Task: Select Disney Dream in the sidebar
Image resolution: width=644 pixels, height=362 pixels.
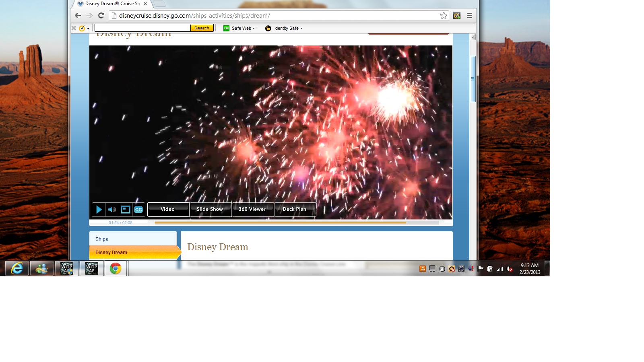Action: tap(135, 253)
